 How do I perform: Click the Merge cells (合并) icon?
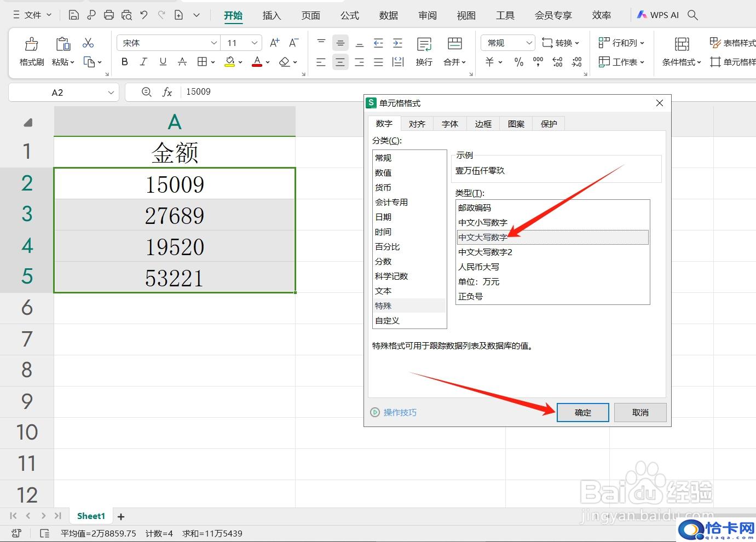tap(454, 44)
